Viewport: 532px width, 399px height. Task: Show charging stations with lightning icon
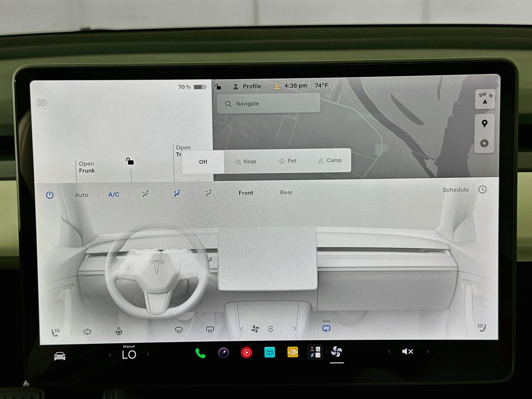(484, 143)
